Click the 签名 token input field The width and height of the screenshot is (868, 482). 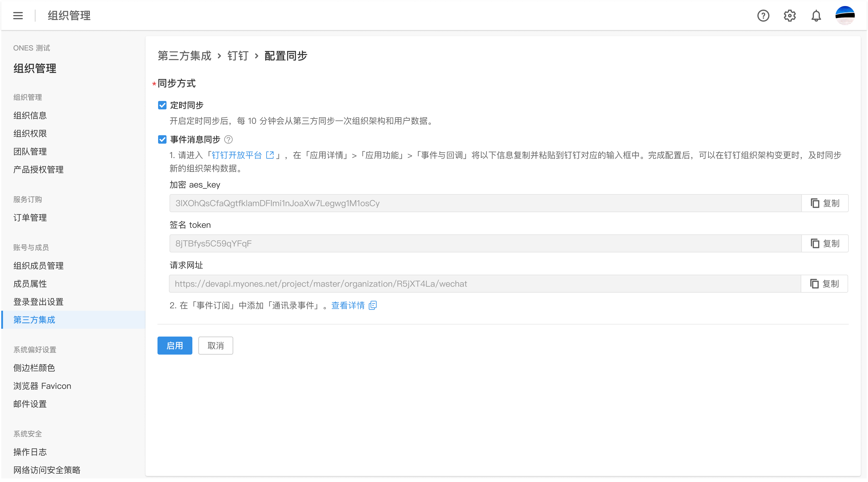[x=485, y=243]
